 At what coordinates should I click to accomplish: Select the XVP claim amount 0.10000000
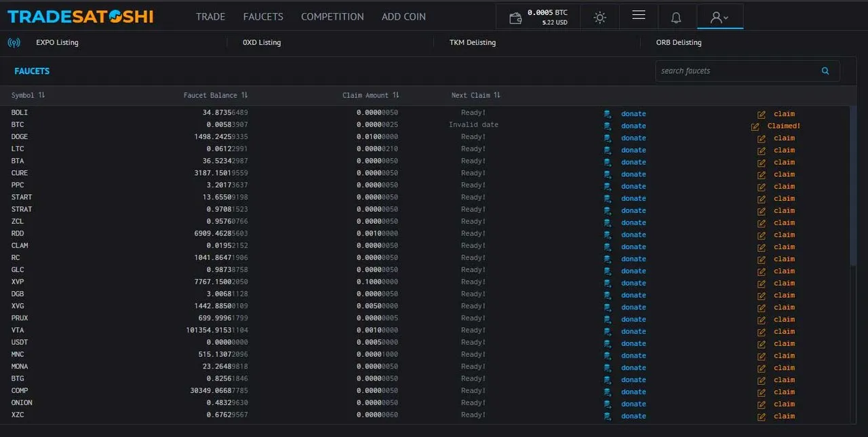point(377,282)
